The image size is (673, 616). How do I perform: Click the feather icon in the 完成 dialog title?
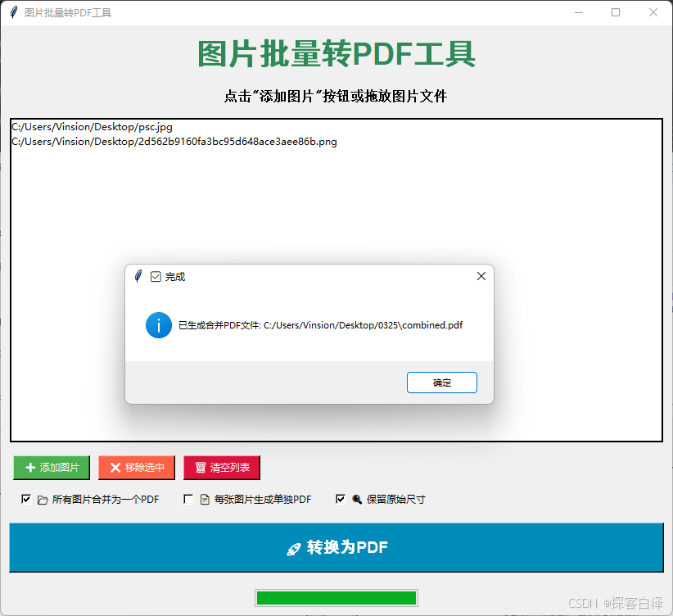point(138,276)
